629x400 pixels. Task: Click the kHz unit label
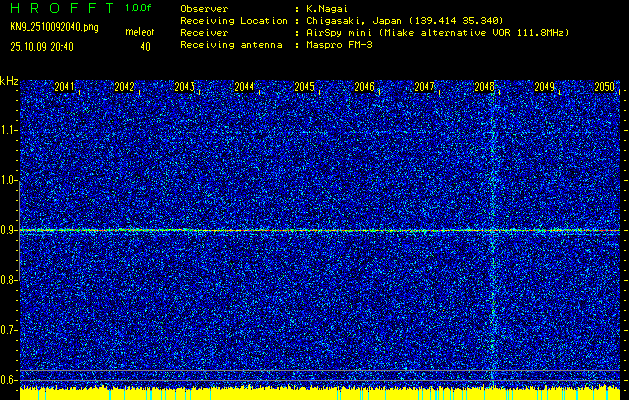point(9,81)
